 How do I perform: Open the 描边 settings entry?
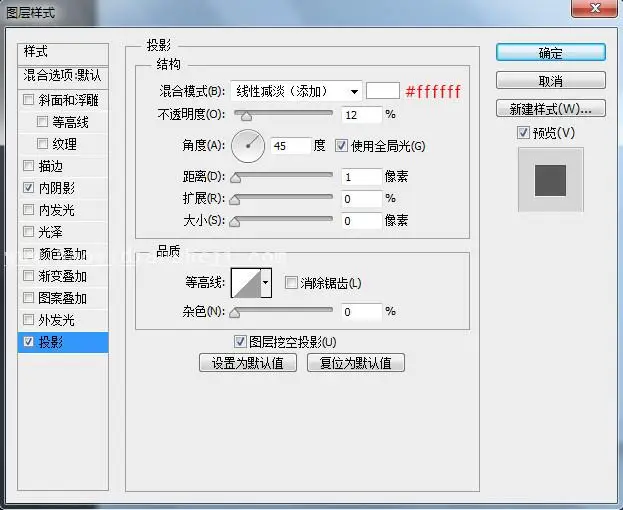50,166
